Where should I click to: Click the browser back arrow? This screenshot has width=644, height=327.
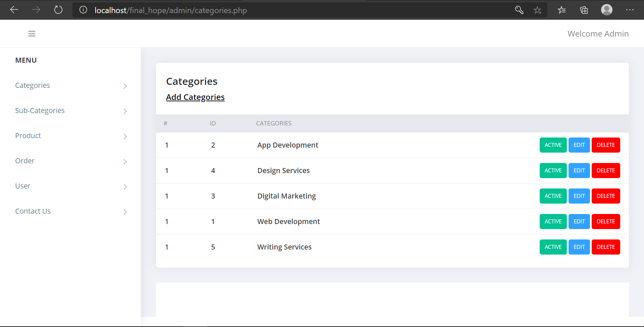(14, 10)
